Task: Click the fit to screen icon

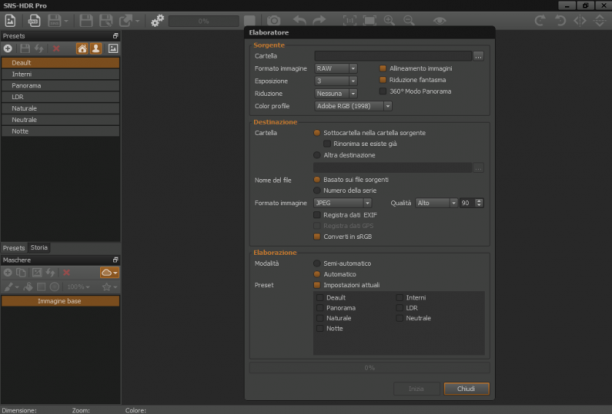Action: (369, 20)
